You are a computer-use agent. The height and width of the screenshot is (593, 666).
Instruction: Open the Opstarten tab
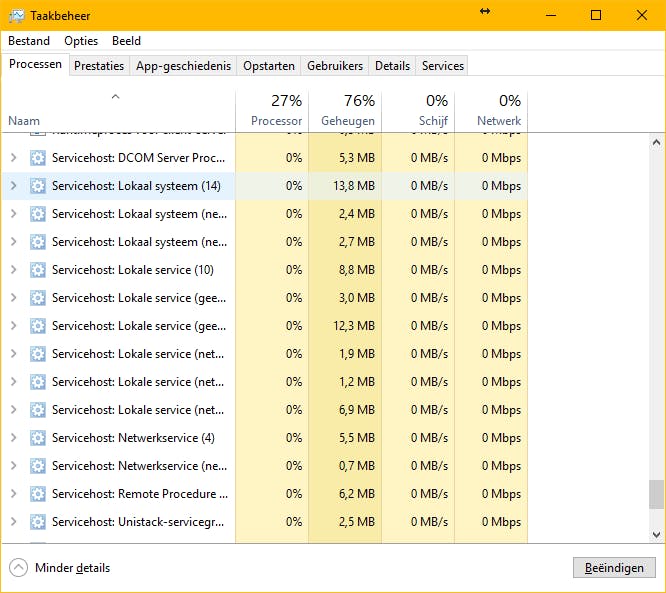[269, 66]
